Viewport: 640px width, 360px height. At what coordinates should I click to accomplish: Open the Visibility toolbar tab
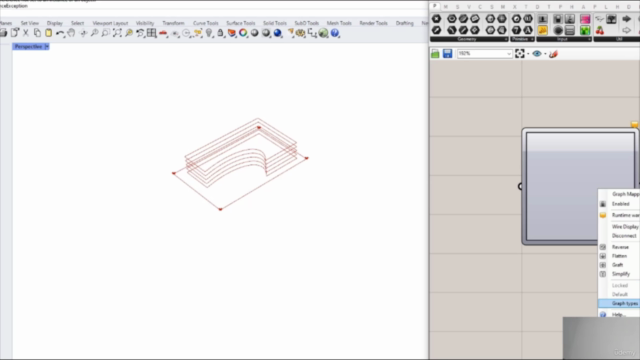(145, 23)
